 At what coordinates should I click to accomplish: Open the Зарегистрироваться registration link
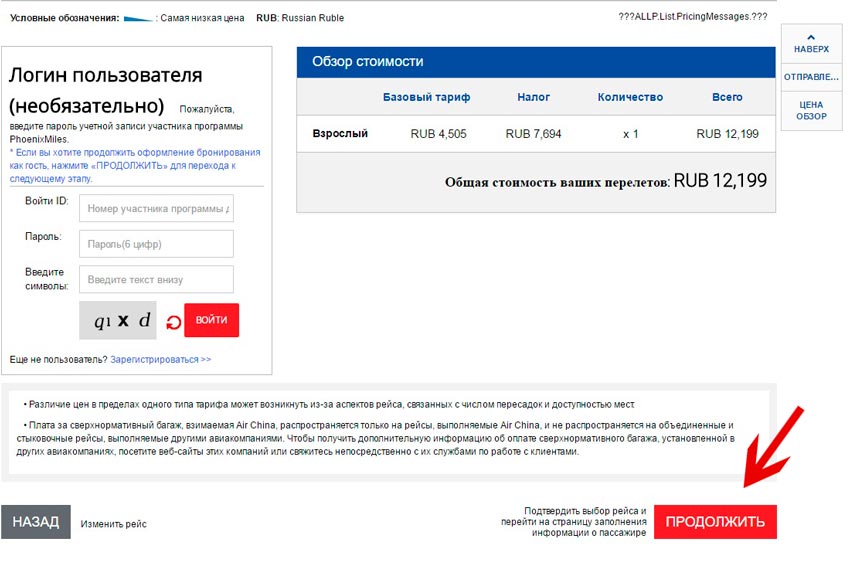[160, 359]
